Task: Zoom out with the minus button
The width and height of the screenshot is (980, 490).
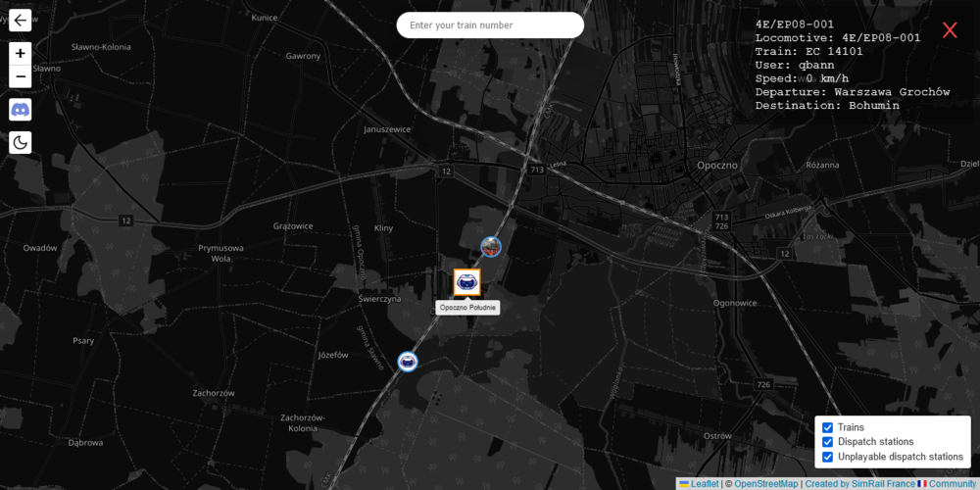Action: 20,76
